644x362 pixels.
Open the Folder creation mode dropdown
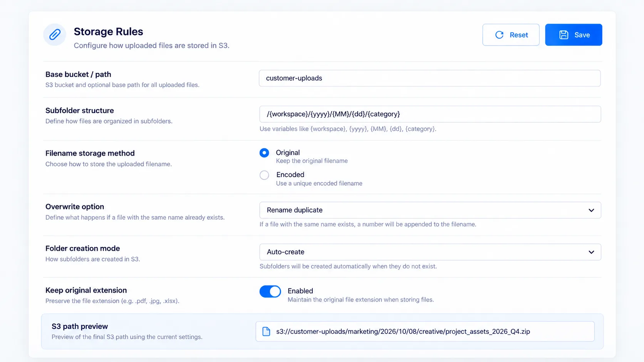click(x=430, y=252)
